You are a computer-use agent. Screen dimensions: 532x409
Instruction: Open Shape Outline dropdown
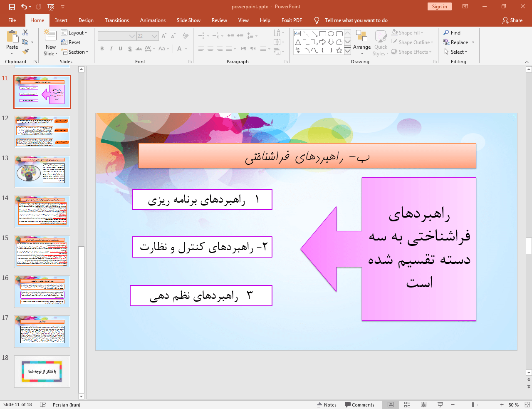(x=412, y=42)
